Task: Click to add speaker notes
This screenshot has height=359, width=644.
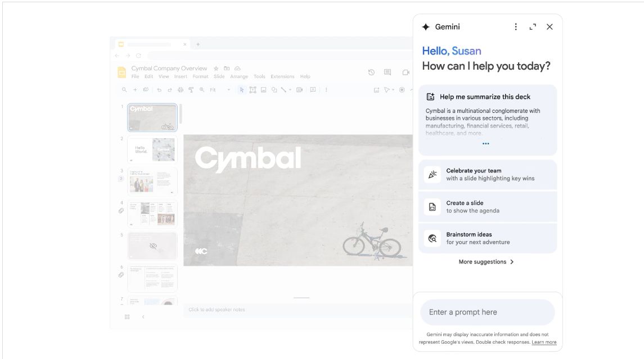Action: pyautogui.click(x=217, y=310)
